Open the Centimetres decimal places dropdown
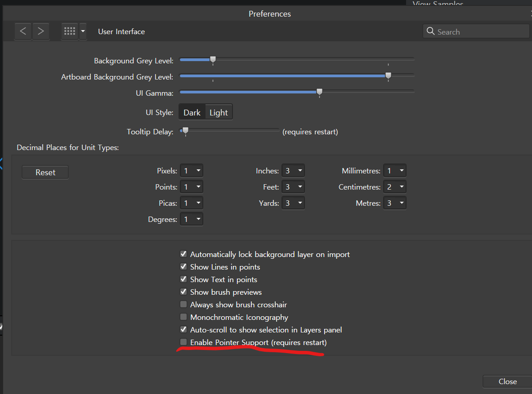532x394 pixels. [x=394, y=187]
